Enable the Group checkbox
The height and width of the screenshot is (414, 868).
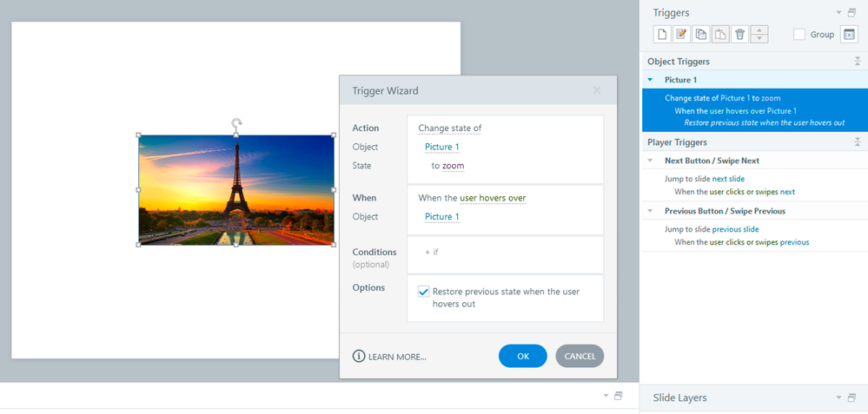coord(799,35)
